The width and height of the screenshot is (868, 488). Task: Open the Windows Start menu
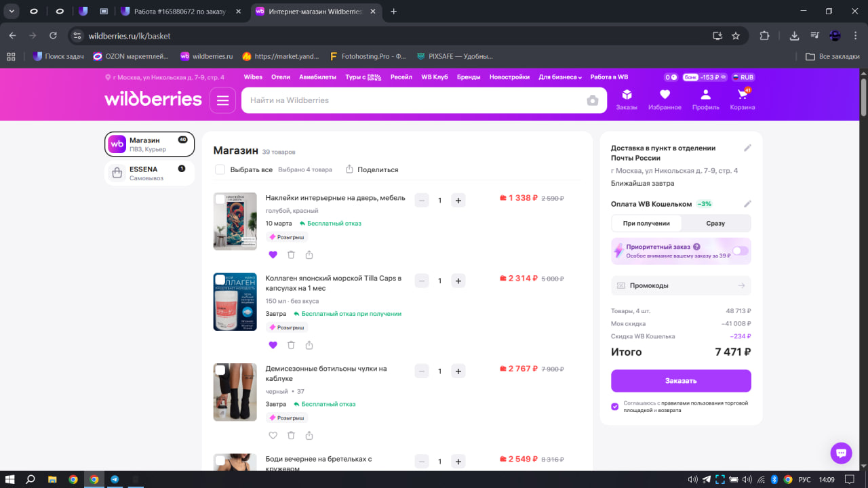click(x=10, y=479)
